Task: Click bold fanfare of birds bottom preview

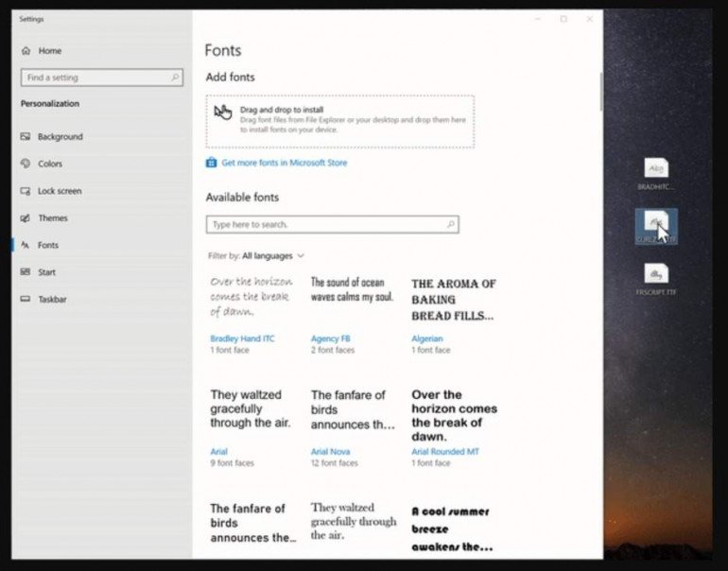Action: click(x=253, y=523)
